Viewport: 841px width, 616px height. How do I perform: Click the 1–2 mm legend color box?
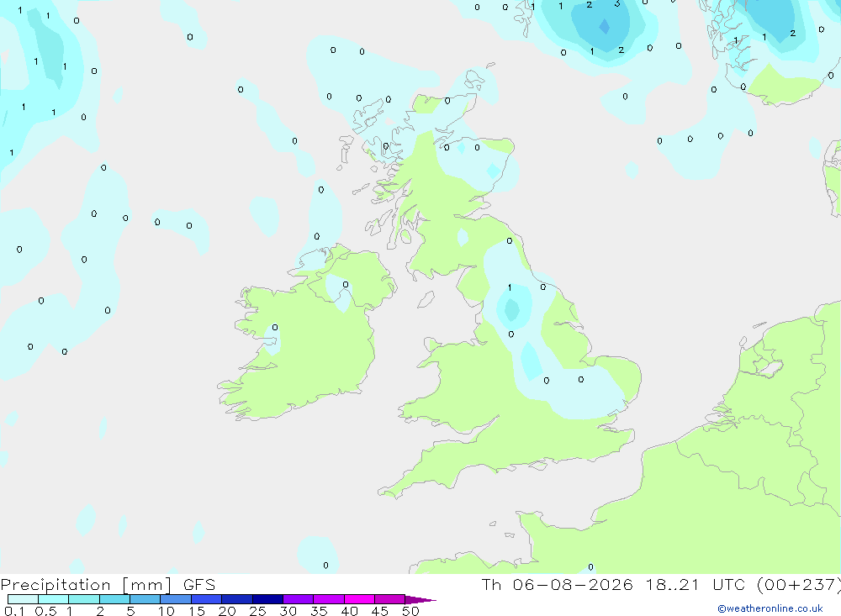click(x=83, y=599)
